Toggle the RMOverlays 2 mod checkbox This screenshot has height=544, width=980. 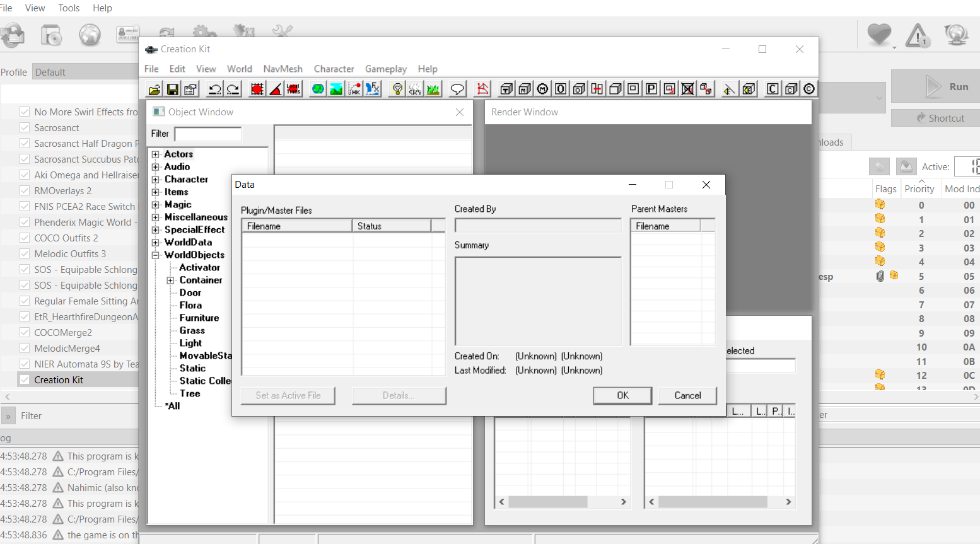tap(25, 190)
